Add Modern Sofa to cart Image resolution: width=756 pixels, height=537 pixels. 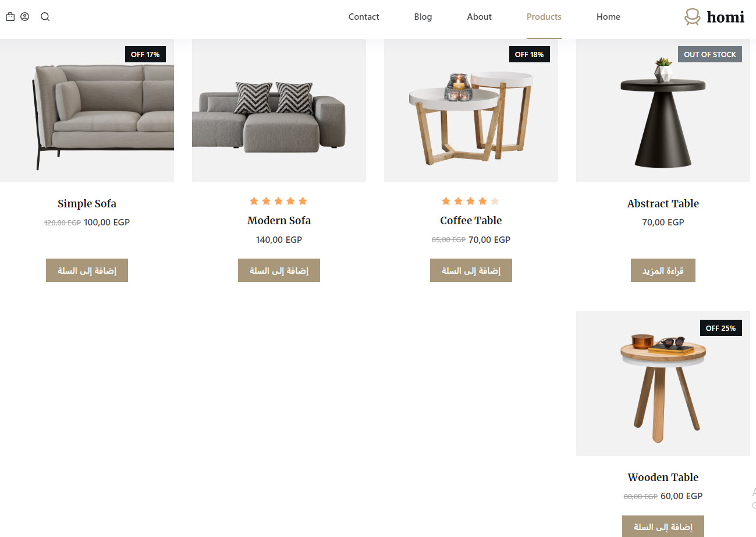279,270
